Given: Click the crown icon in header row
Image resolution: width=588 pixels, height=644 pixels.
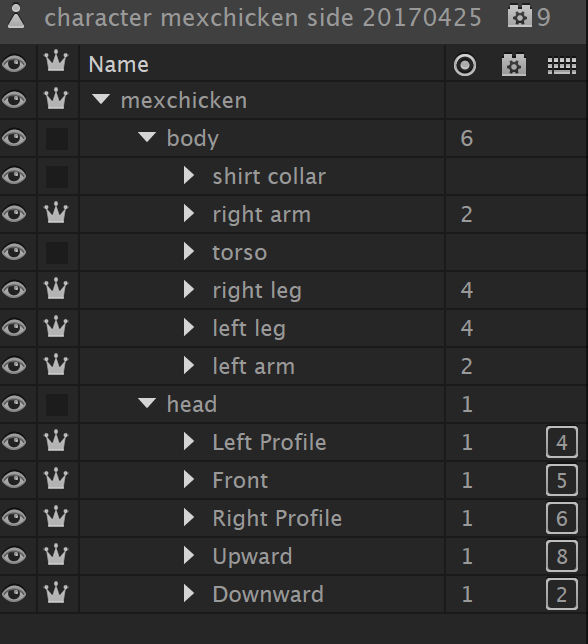Looking at the screenshot, I should coord(56,62).
